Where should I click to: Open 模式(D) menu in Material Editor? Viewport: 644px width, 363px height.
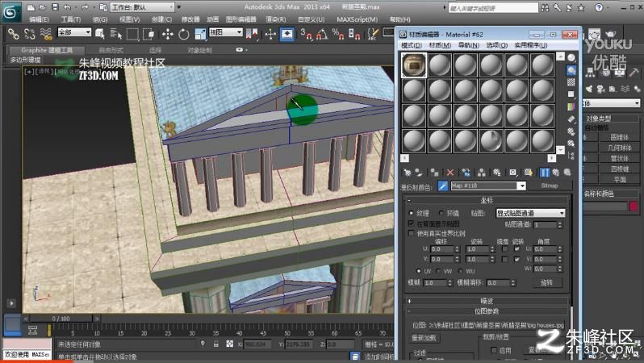pos(411,45)
